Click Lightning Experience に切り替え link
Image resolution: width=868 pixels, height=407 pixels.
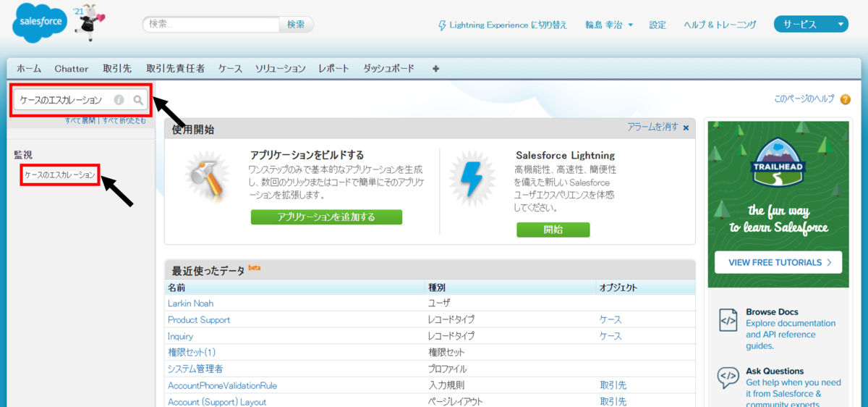pos(509,25)
